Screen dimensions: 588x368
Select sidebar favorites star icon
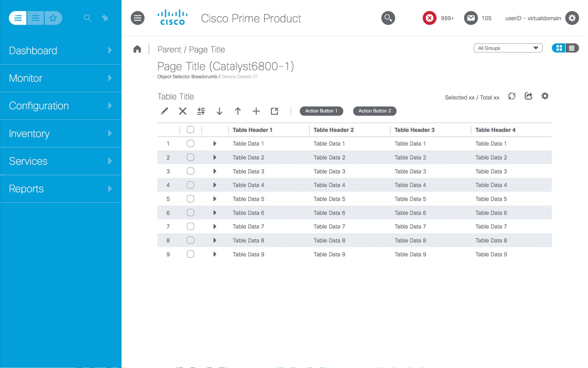click(x=53, y=18)
